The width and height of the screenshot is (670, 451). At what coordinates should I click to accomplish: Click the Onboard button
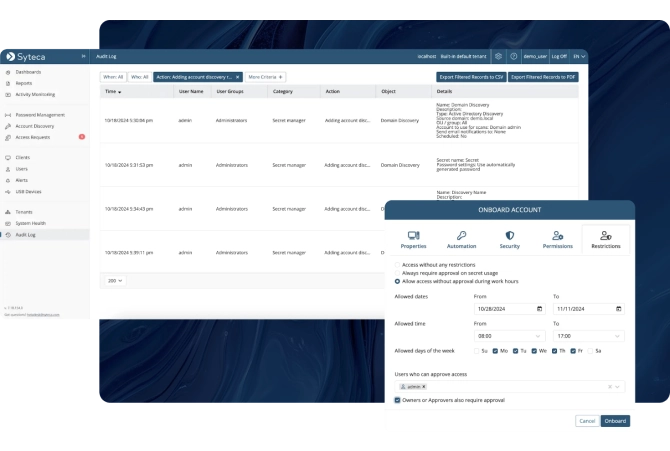coord(615,421)
